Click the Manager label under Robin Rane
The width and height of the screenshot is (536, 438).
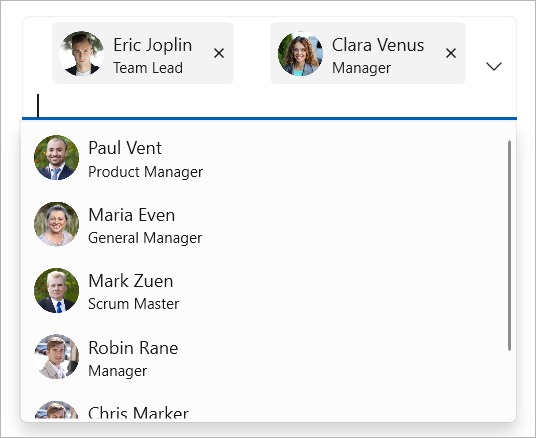[x=118, y=371]
